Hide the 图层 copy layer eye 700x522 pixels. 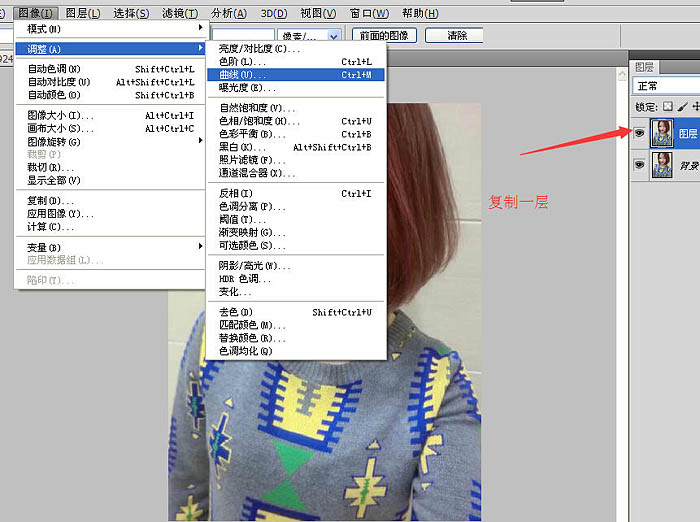[639, 133]
